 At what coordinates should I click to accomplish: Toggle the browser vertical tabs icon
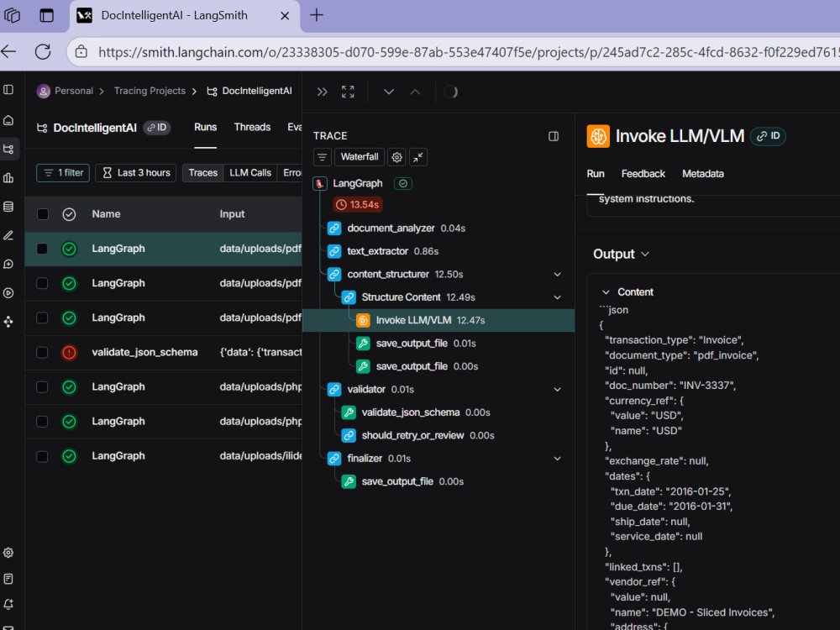click(46, 15)
